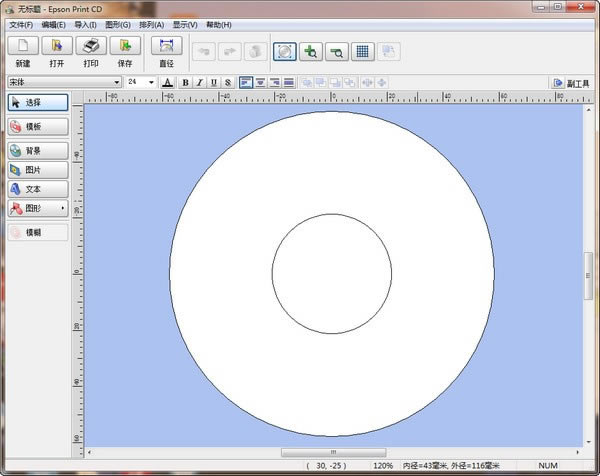The height and width of the screenshot is (476, 600).
Task: Toggle underline text formatting
Action: tap(213, 82)
